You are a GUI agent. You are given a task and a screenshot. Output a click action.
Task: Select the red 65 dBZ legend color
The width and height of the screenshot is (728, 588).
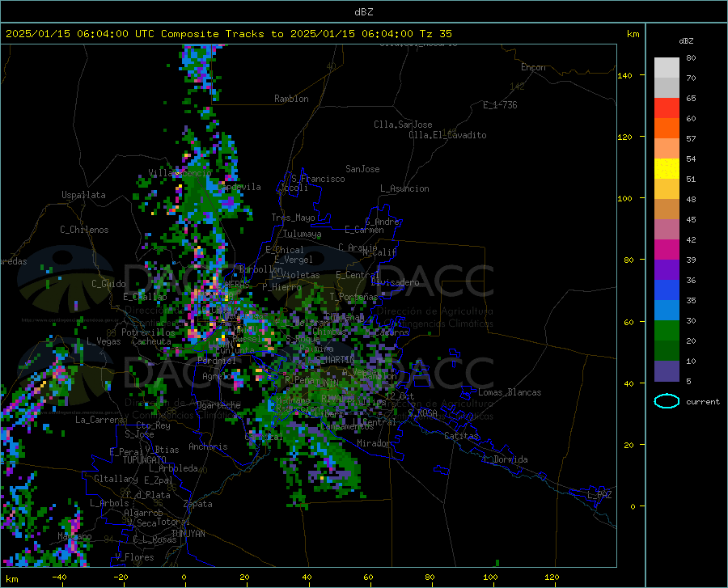[667, 108]
